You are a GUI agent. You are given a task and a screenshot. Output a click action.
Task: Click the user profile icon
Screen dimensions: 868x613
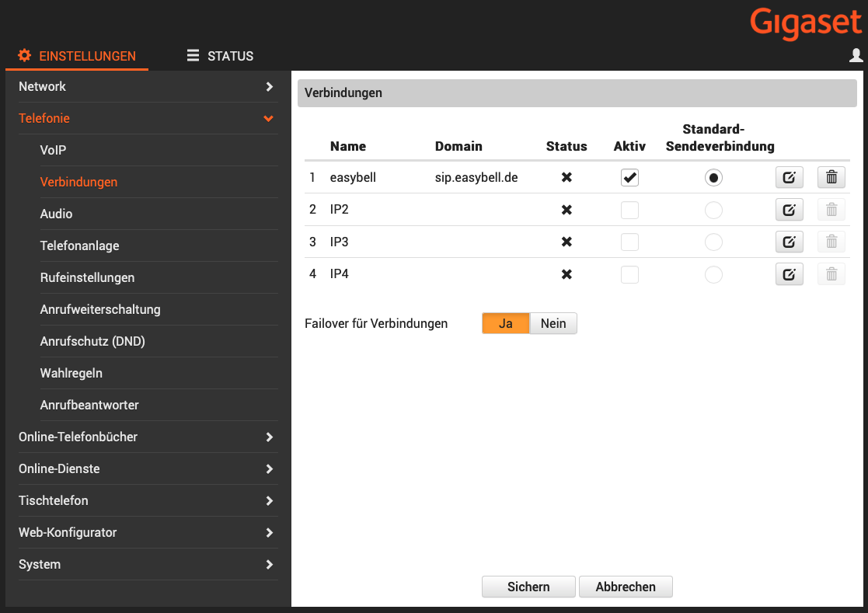(x=856, y=55)
